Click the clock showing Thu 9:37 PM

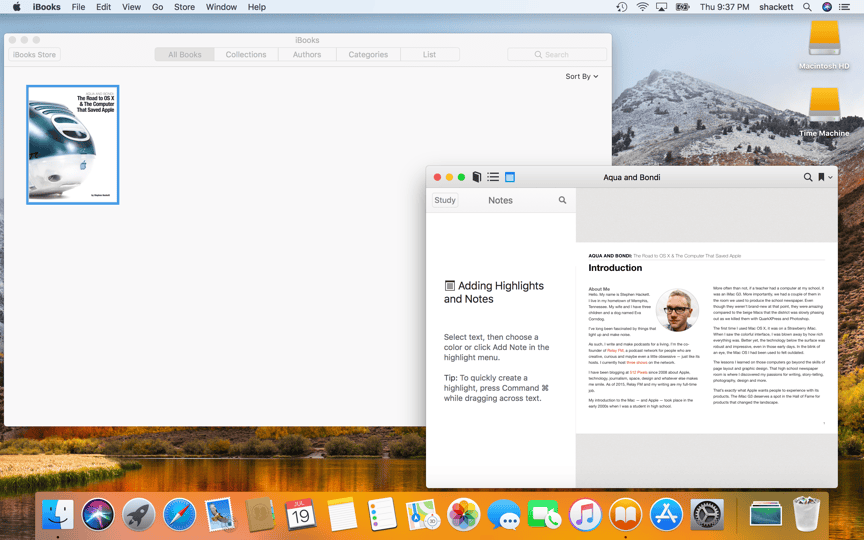point(725,7)
